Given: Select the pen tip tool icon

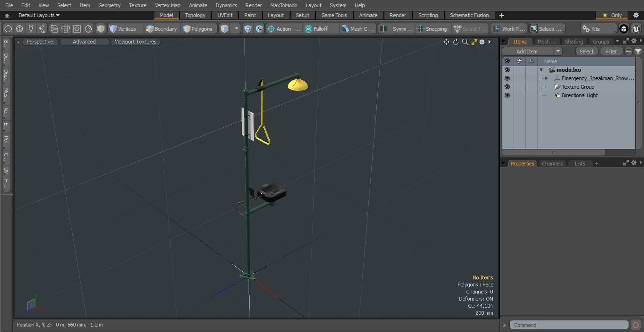Looking at the screenshot, I should tap(31, 29).
